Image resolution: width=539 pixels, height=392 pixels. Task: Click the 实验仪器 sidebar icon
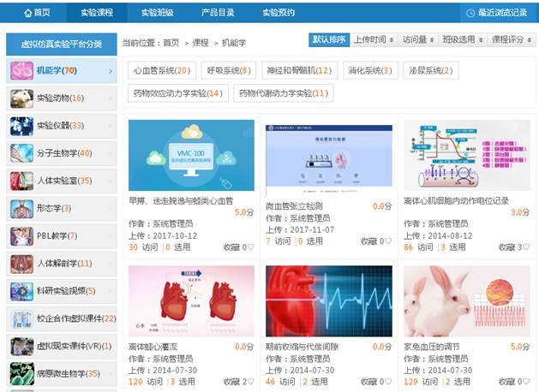[22, 126]
